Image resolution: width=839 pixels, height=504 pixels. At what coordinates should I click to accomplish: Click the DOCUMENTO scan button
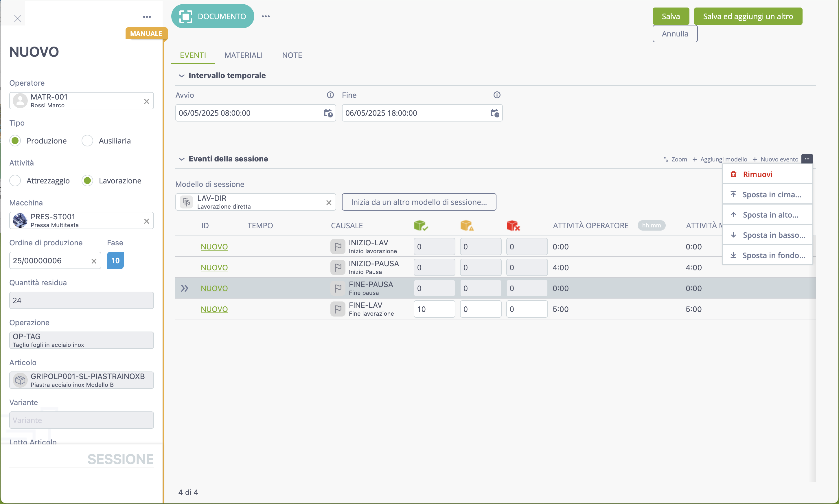[x=213, y=16]
